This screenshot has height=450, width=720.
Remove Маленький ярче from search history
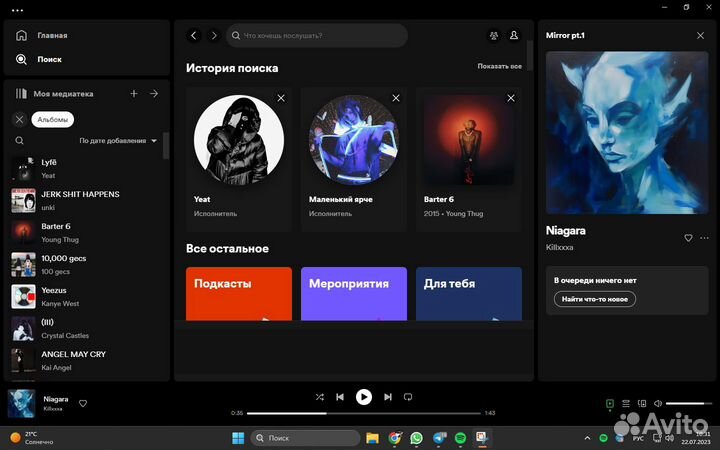click(x=396, y=98)
